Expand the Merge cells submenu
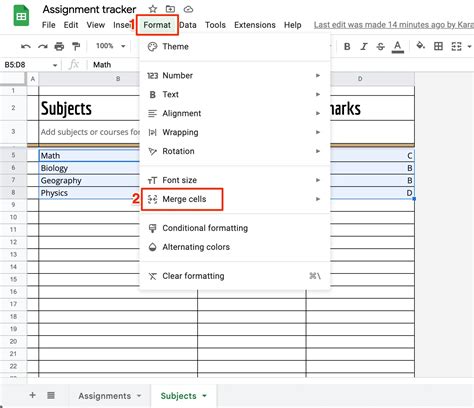Viewport: 474px width, 408px height. tap(318, 199)
